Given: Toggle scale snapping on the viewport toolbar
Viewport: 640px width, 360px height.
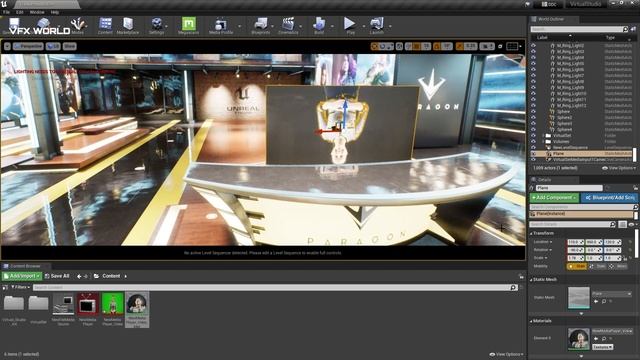Looking at the screenshot, I should tap(460, 47).
